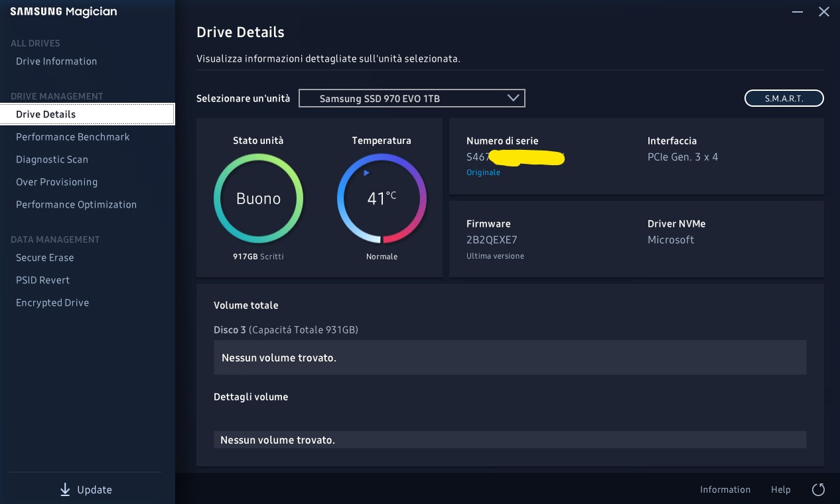The image size is (840, 504).
Task: Select Drive Details in sidebar
Action: click(88, 114)
